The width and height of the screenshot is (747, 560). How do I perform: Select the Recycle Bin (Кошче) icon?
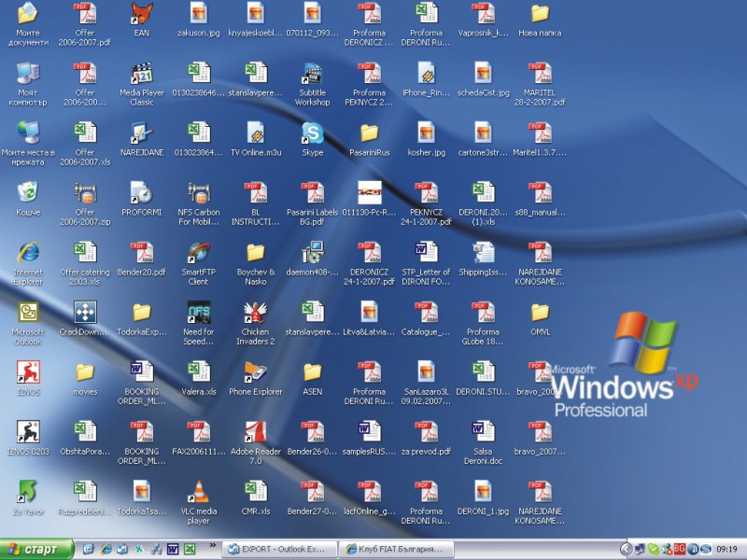(28, 193)
